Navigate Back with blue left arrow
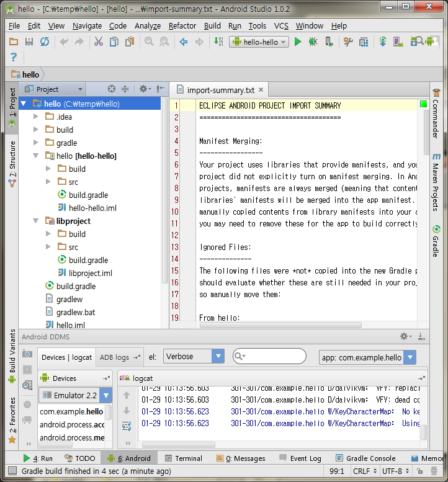 184,42
